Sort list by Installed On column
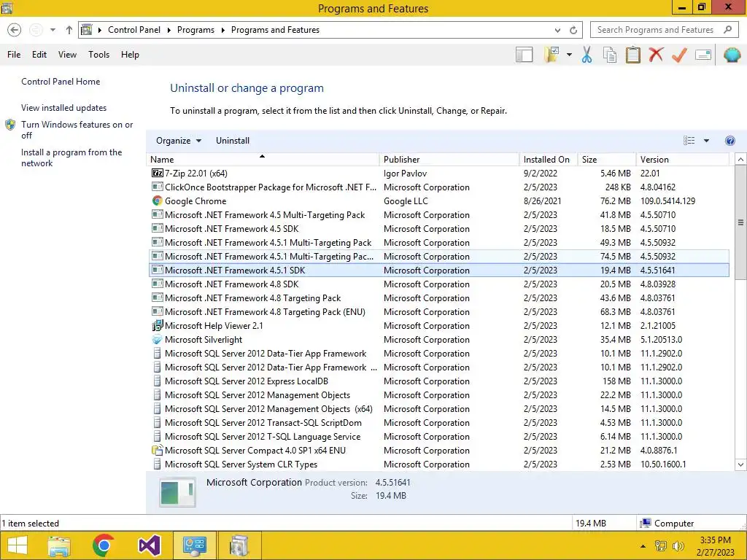The height and width of the screenshot is (560, 747). click(549, 160)
